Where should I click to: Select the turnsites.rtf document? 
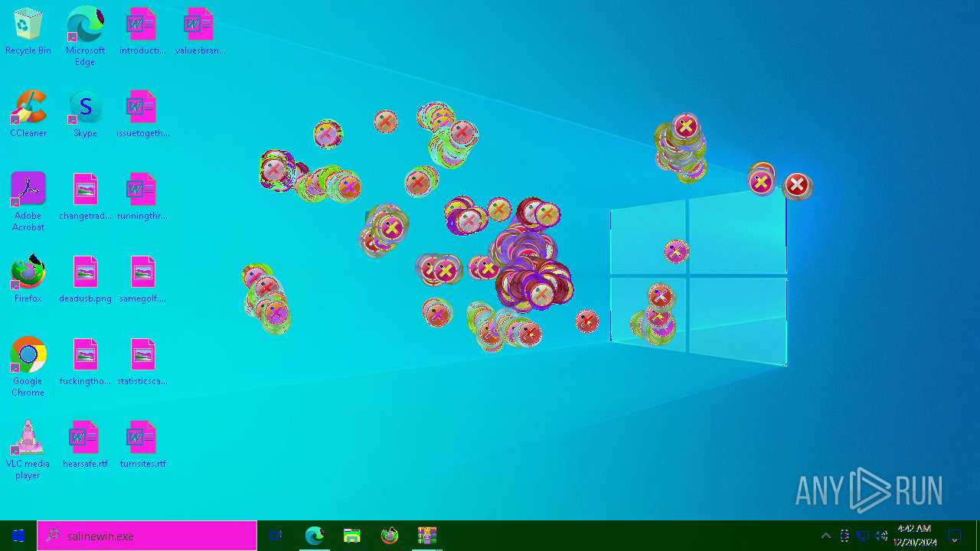point(142,445)
